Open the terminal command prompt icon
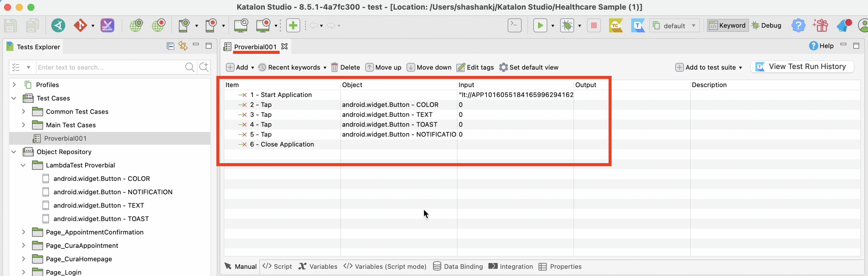 click(x=514, y=26)
